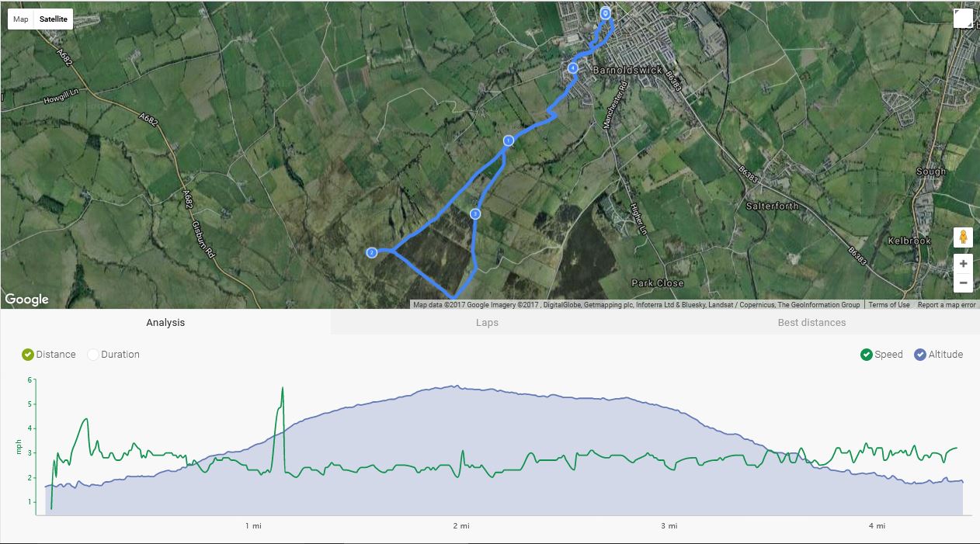Select the Distance radio option
The image size is (980, 544).
(29, 355)
